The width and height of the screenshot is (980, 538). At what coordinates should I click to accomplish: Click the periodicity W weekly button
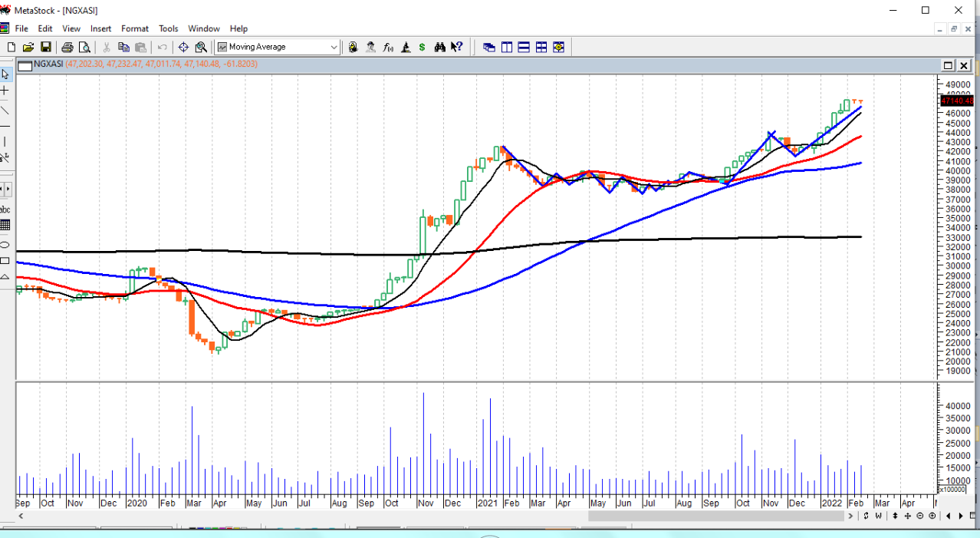[878, 516]
